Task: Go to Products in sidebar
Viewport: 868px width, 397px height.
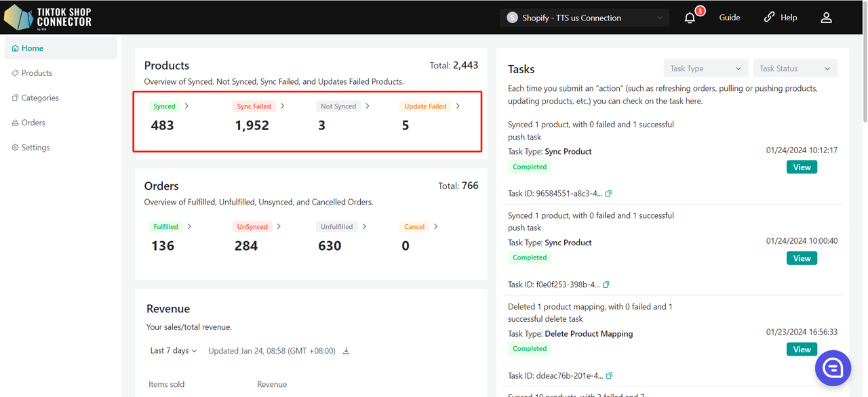Action: point(37,73)
